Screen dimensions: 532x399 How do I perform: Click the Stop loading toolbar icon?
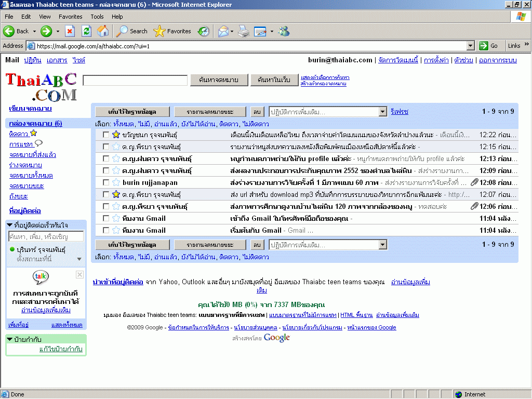70,31
